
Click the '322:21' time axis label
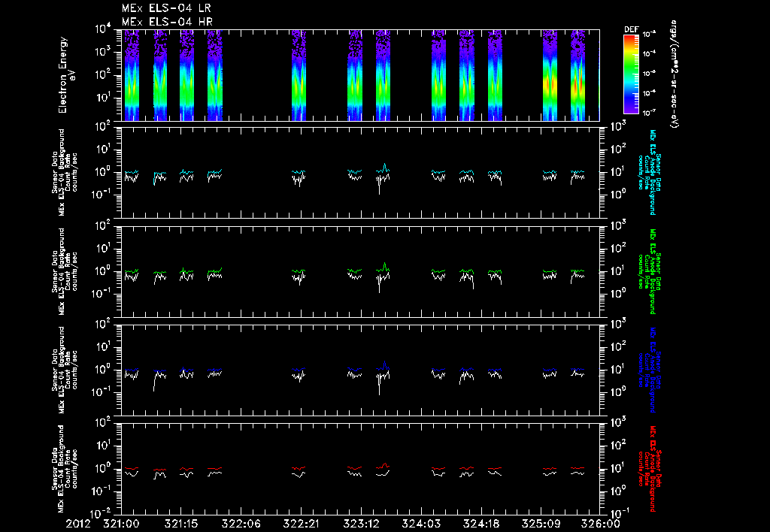(x=301, y=524)
